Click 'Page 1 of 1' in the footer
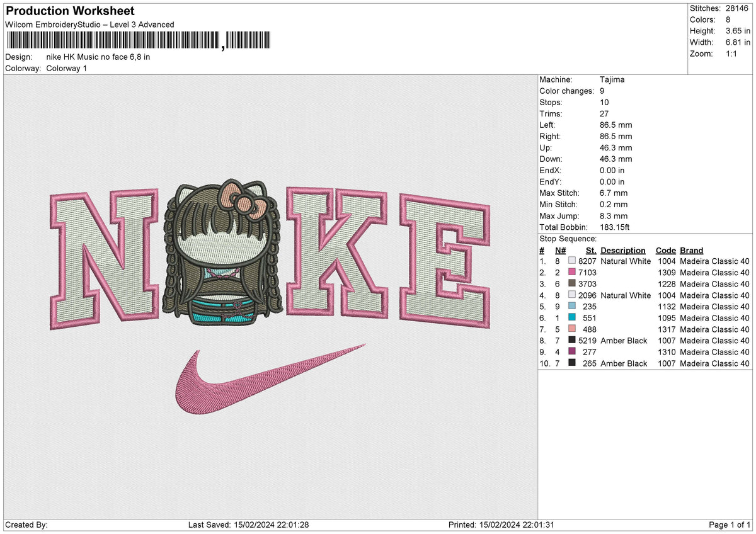Viewport: 756px width, 534px height. coord(730,525)
